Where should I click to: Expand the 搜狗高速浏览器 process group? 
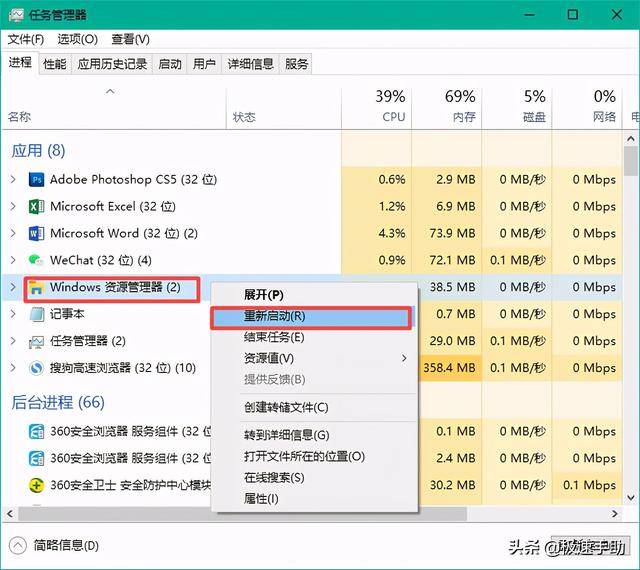coord(13,368)
